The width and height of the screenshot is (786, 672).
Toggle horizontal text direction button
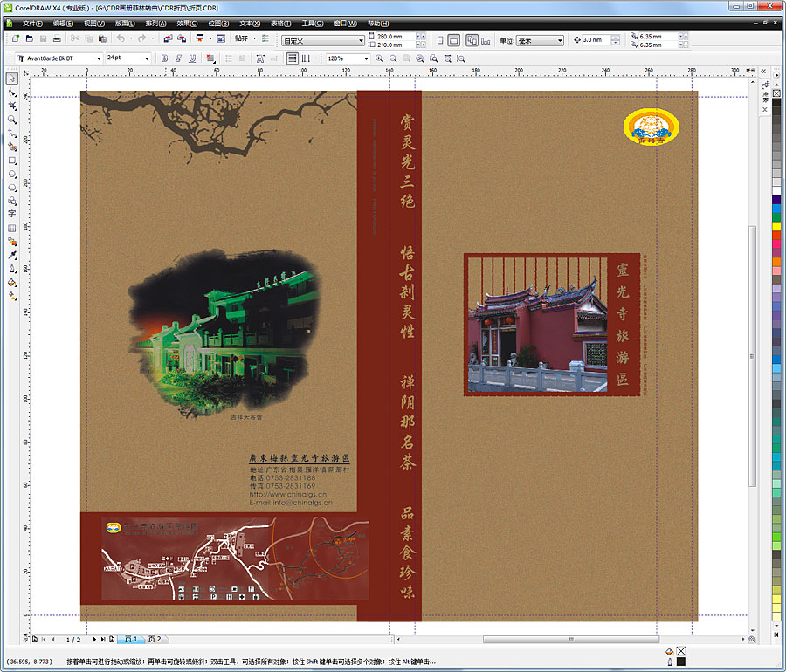click(293, 58)
